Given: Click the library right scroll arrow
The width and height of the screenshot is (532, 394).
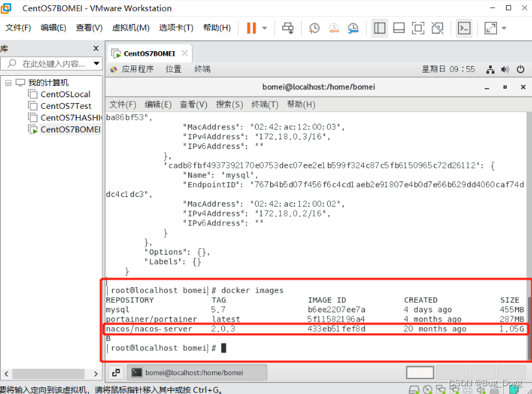Looking at the screenshot, I should [95, 374].
